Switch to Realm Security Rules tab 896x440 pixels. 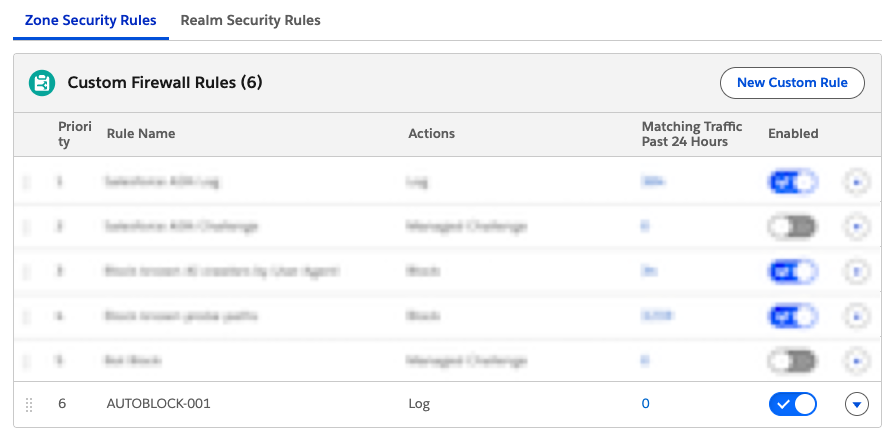tap(250, 21)
